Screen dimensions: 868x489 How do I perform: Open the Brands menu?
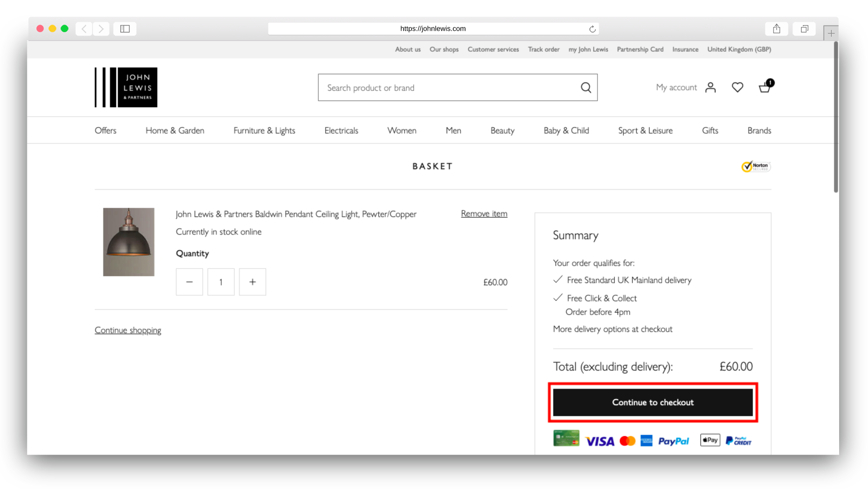click(759, 130)
